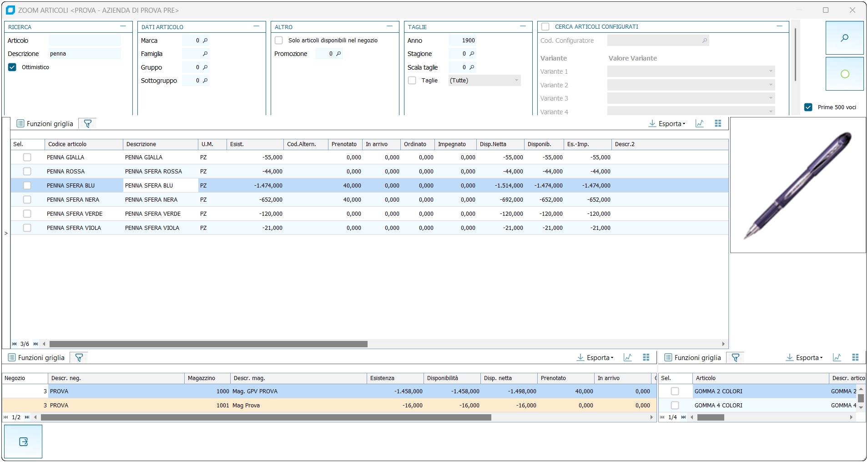
Task: Click the filter icon above articles grid
Action: (88, 123)
